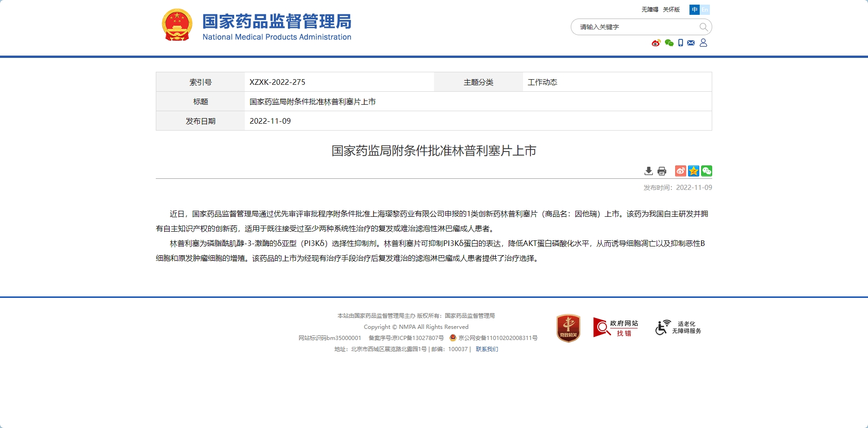Print the article with printer icon
868x428 pixels.
tap(662, 171)
